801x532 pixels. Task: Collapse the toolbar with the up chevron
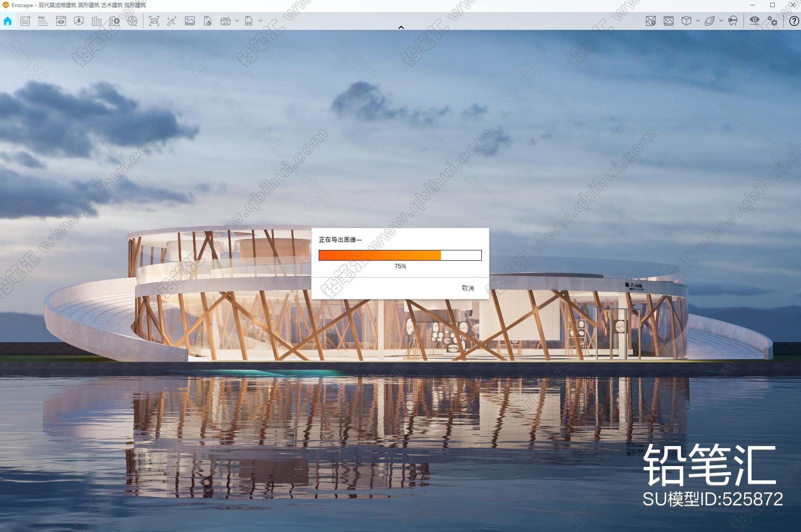(x=401, y=27)
